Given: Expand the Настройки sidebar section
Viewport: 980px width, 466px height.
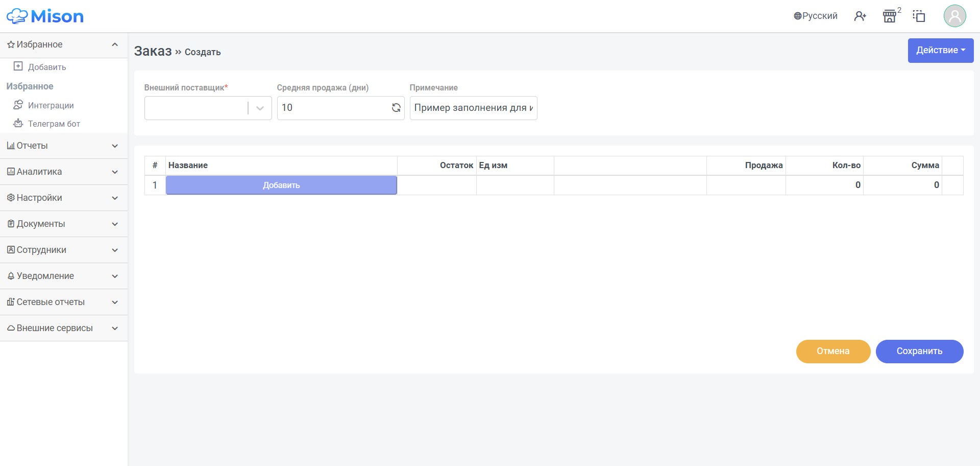Looking at the screenshot, I should 64,198.
